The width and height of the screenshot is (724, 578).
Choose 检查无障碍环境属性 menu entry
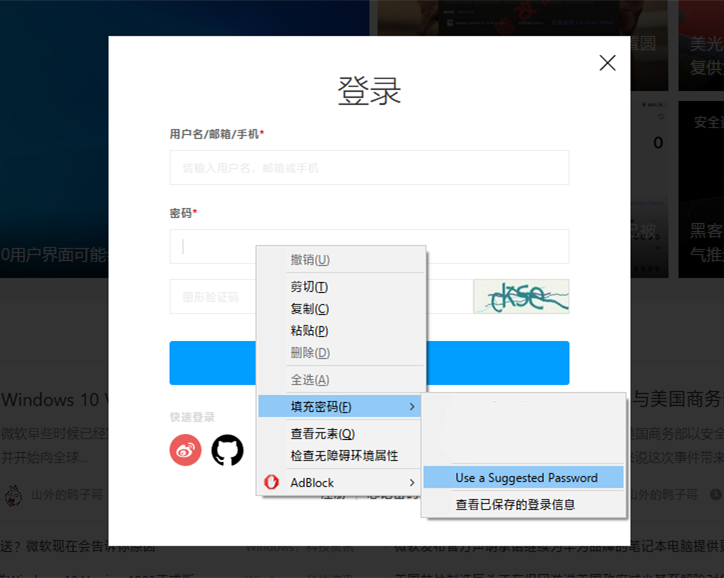coord(343,455)
